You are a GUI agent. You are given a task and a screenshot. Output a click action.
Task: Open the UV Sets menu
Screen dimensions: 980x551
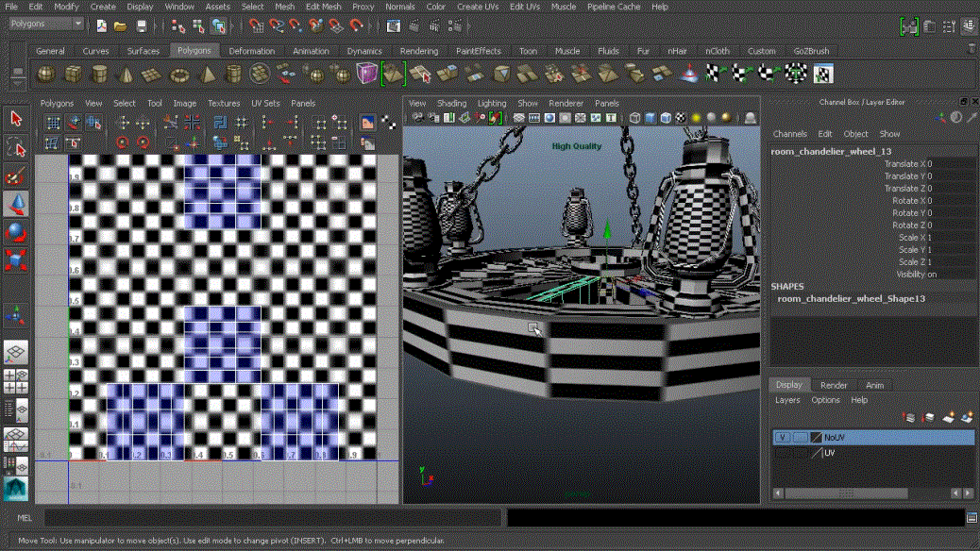pos(265,103)
